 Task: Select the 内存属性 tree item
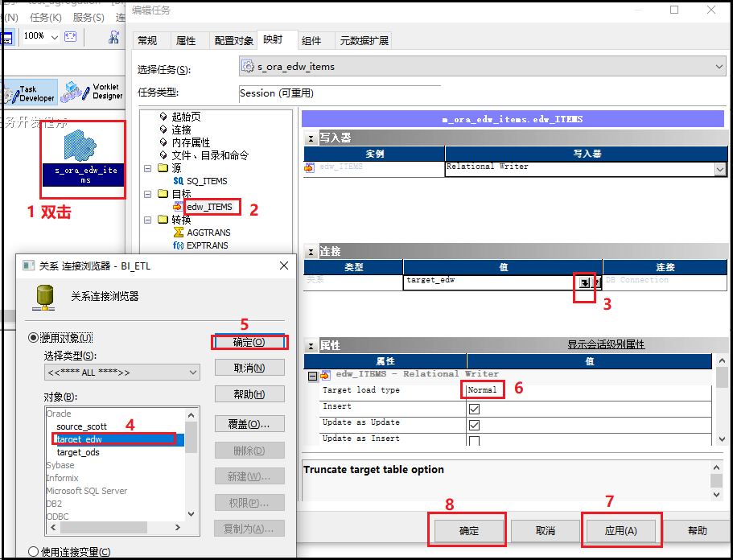tap(191, 142)
